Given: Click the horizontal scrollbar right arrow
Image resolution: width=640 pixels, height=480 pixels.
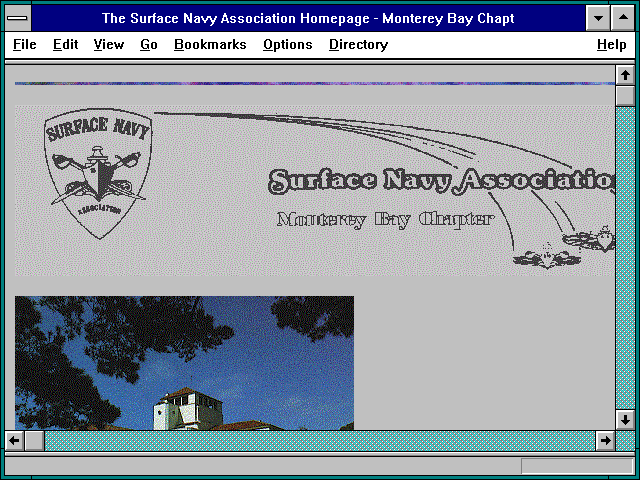Looking at the screenshot, I should [605, 440].
